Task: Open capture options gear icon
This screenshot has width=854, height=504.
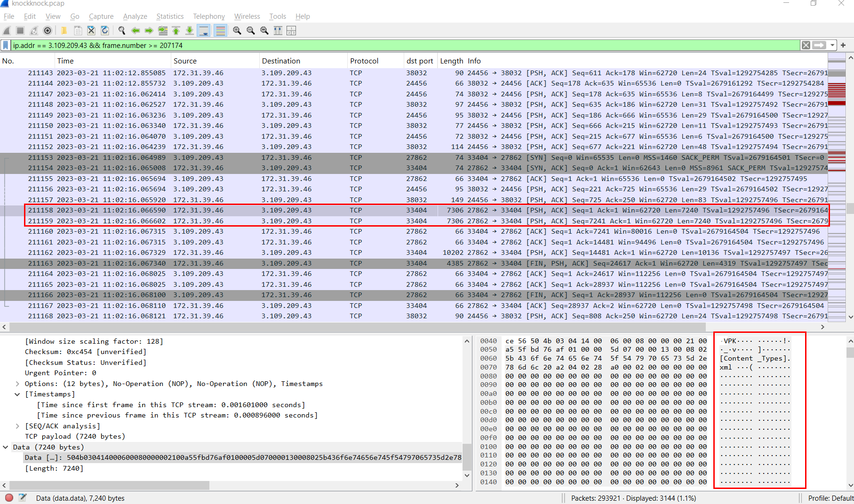Action: point(48,31)
